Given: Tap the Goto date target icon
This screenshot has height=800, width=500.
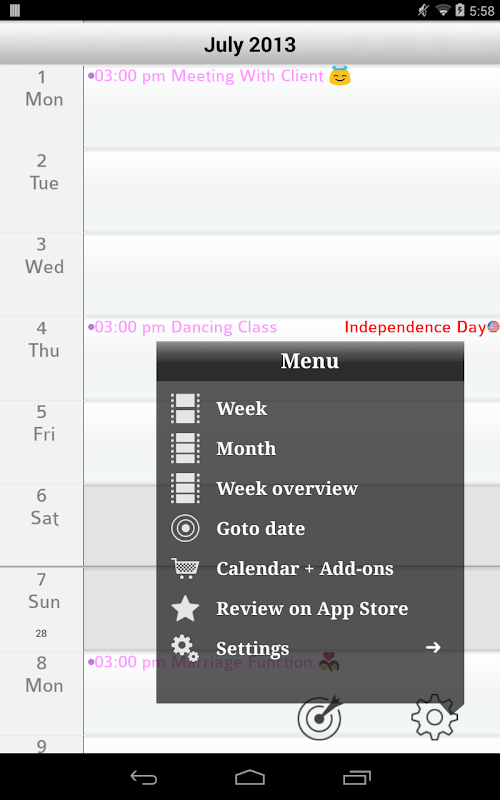Looking at the screenshot, I should click(x=185, y=529).
